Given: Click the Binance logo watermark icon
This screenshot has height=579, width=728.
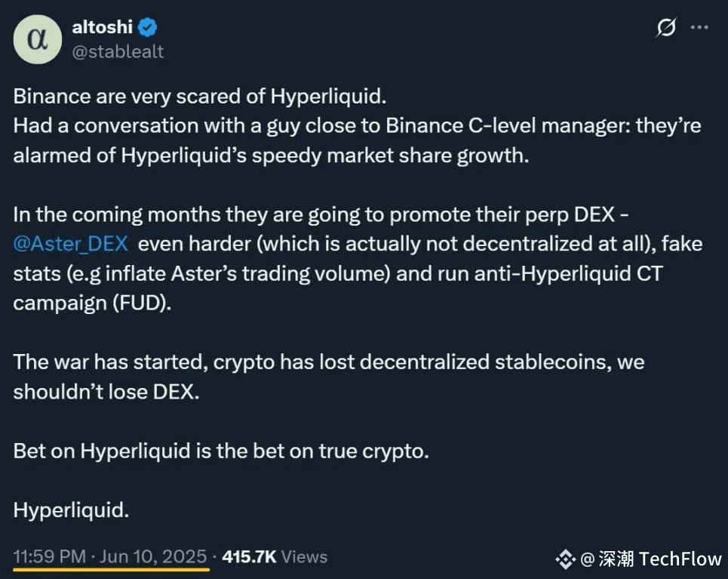Looking at the screenshot, I should pyautogui.click(x=566, y=559).
